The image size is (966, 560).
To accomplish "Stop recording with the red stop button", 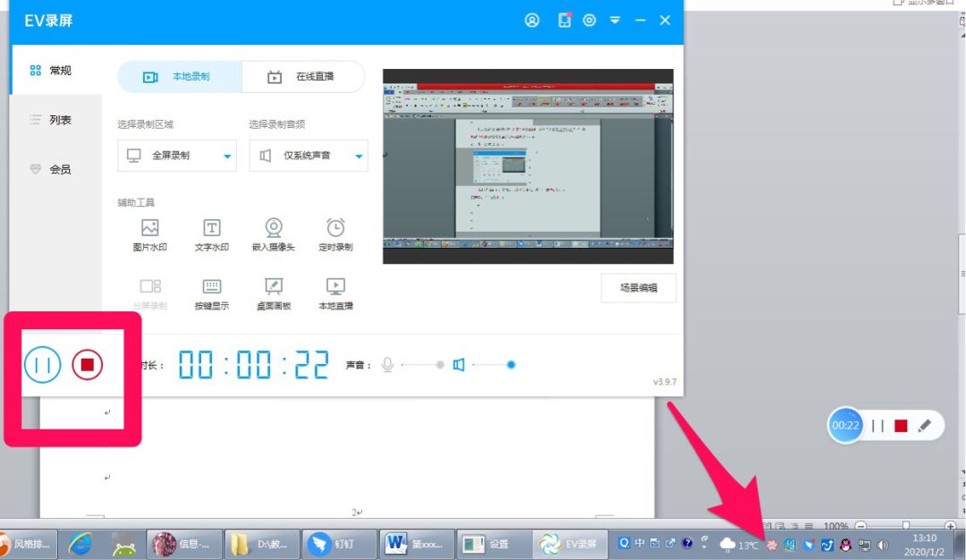I will [x=87, y=365].
